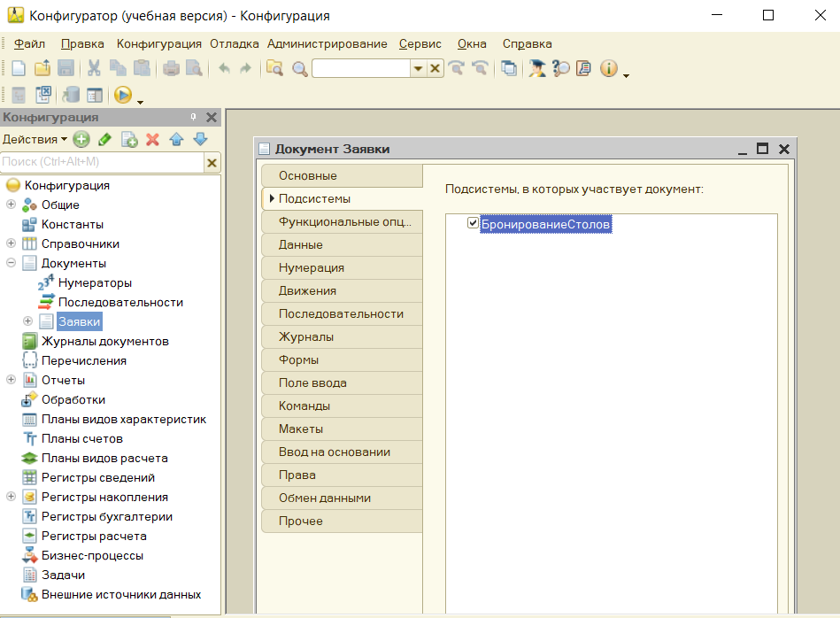Switch to the Движения tab

pos(307,290)
